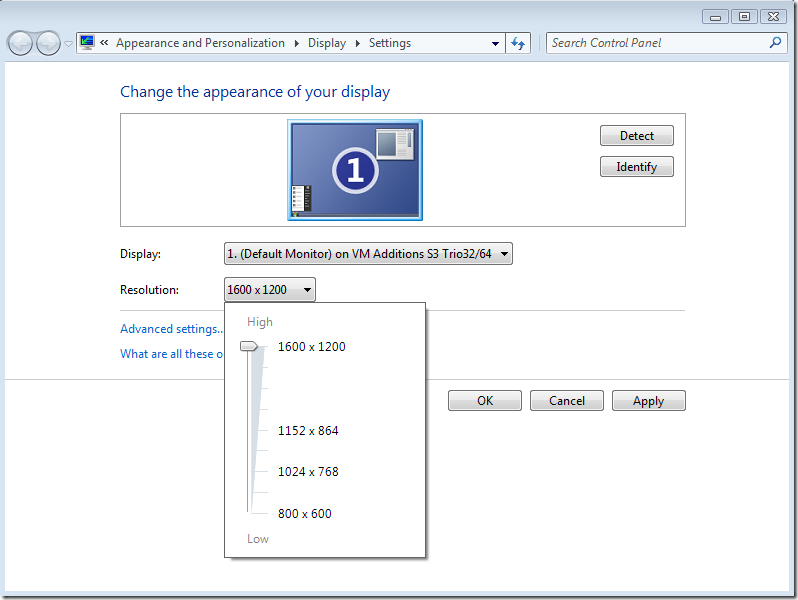Click the Refresh button beside address bar
Viewport: 798px width, 600px height.
(x=518, y=43)
